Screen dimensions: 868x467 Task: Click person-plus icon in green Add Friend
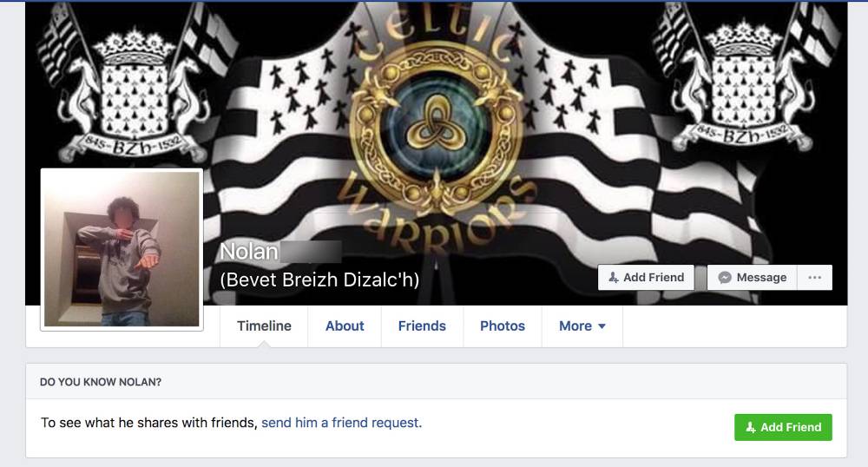click(x=751, y=427)
